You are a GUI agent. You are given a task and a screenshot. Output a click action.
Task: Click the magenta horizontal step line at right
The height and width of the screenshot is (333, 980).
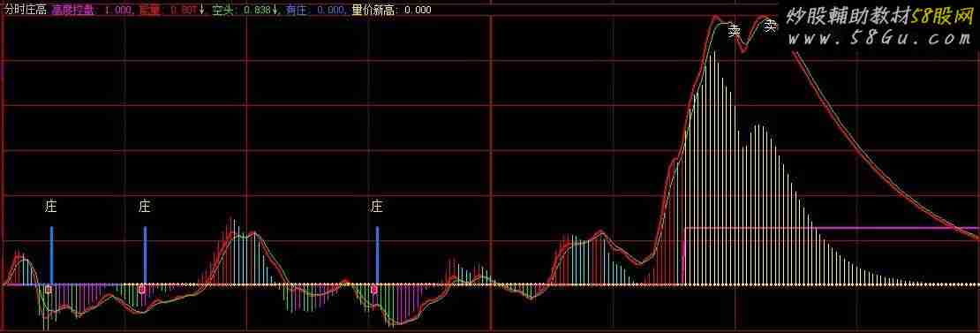click(832, 228)
